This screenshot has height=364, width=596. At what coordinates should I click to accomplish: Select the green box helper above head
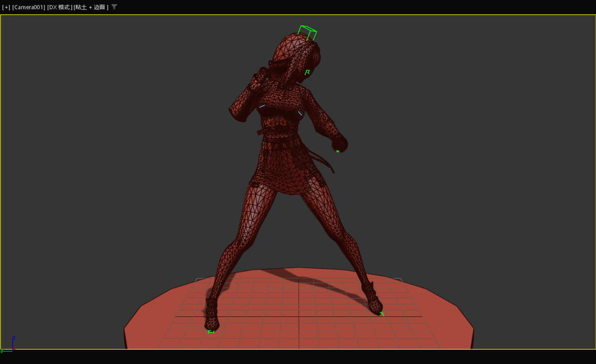308,33
